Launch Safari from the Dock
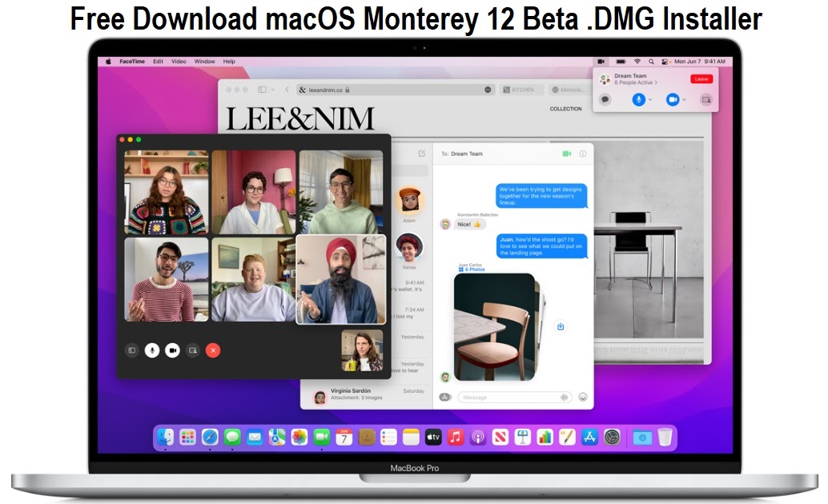 210,437
